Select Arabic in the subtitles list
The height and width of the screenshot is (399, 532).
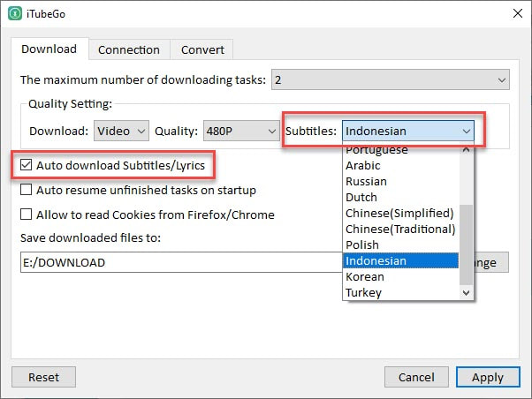pyautogui.click(x=400, y=165)
